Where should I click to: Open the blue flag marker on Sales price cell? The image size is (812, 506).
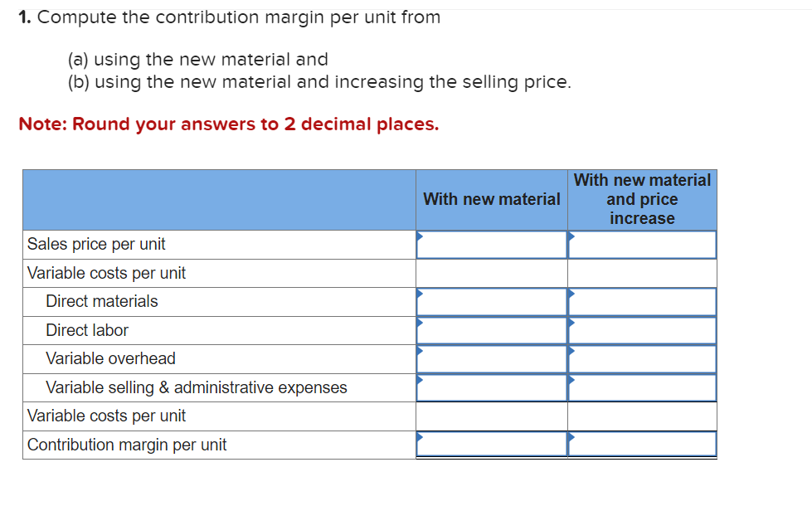pyautogui.click(x=421, y=237)
